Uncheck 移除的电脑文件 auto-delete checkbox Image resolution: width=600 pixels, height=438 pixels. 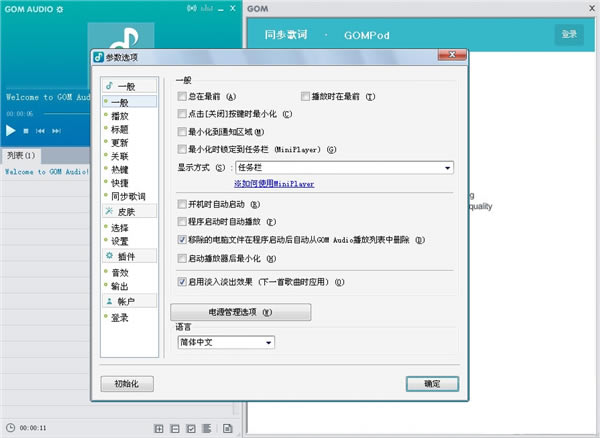(x=182, y=240)
